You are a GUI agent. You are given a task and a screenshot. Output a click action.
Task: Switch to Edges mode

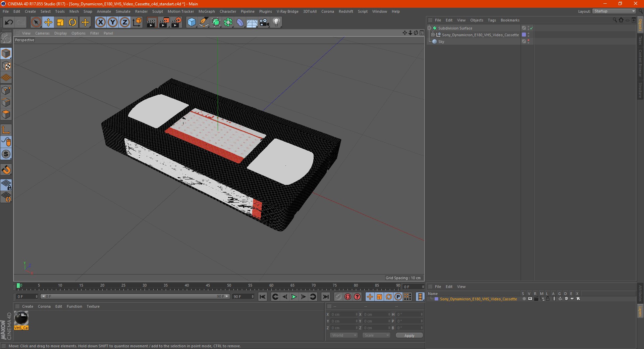tap(6, 102)
